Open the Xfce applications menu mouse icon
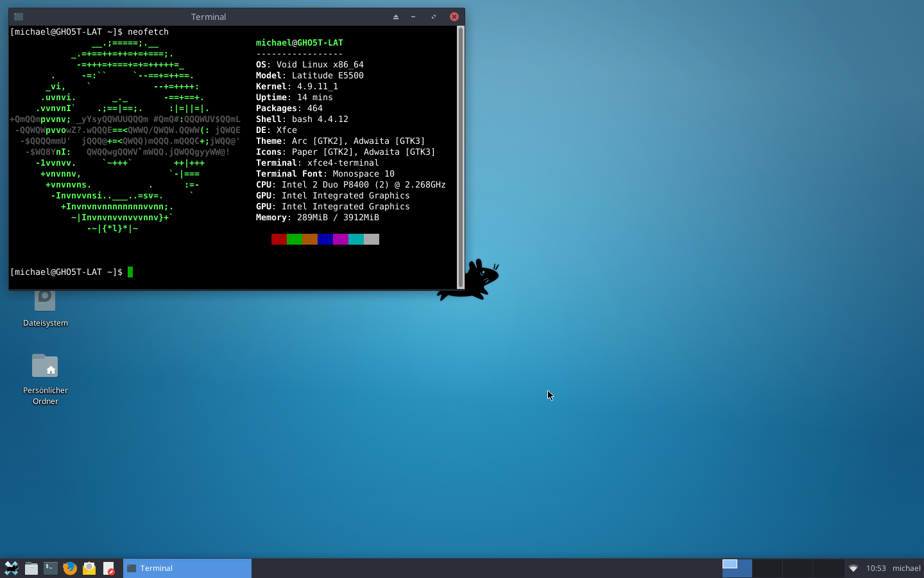The height and width of the screenshot is (578, 924). [12, 568]
